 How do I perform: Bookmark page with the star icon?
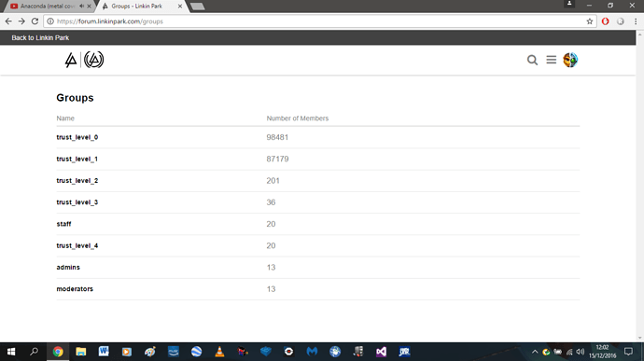[589, 21]
